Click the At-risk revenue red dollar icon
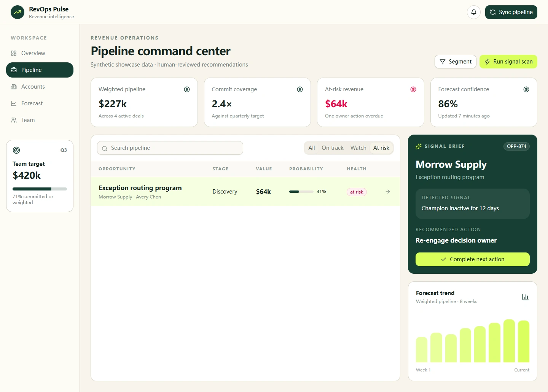The width and height of the screenshot is (548, 392). 413,89
